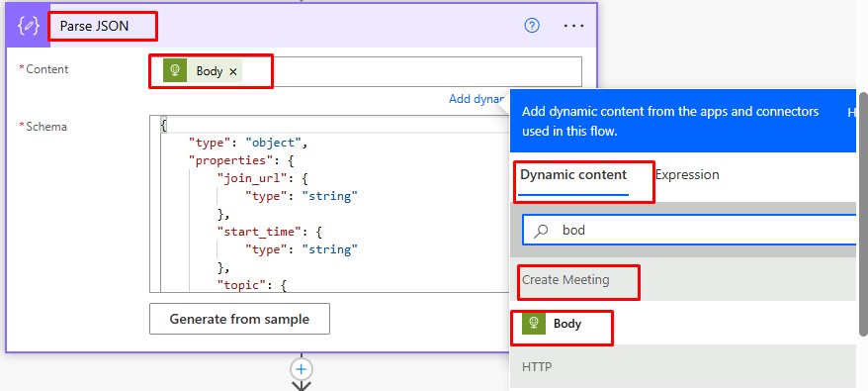The height and width of the screenshot is (391, 868).
Task: Click the Body token icon in Content
Action: [175, 71]
